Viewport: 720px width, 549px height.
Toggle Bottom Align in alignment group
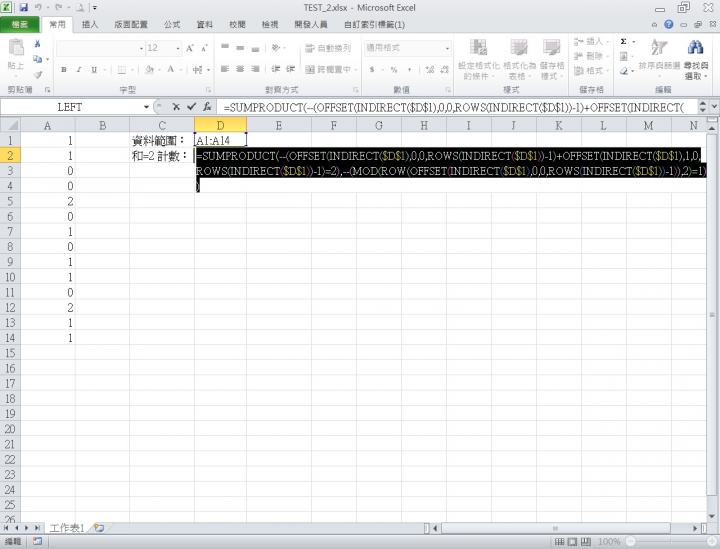click(255, 48)
